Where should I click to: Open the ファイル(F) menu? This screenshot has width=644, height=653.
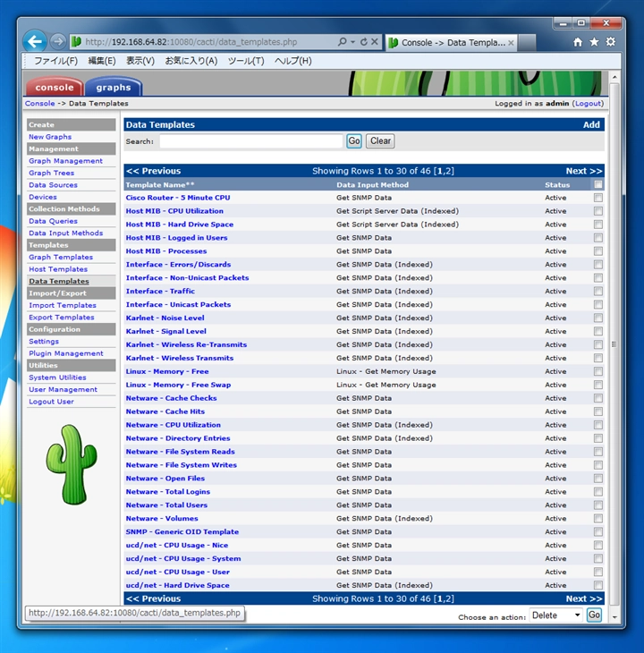tap(55, 61)
